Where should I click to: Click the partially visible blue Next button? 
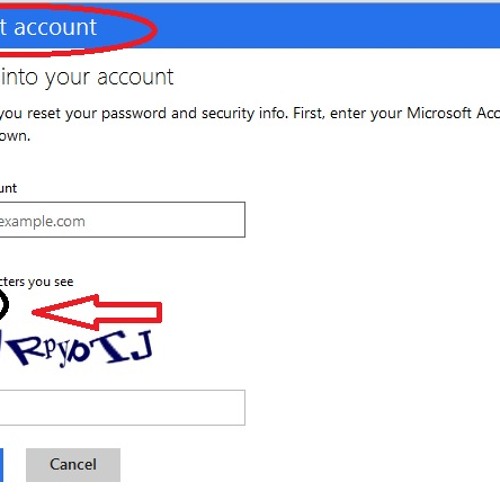click(1, 465)
